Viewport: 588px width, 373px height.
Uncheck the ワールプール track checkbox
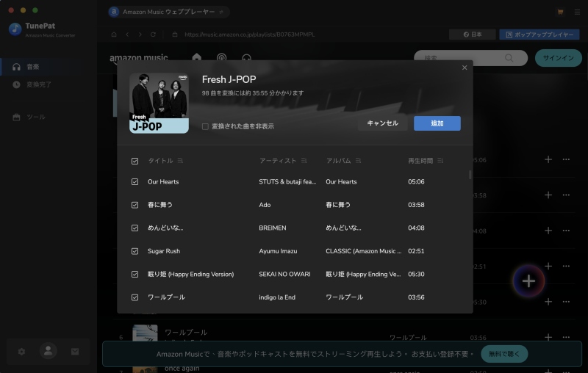(x=135, y=297)
